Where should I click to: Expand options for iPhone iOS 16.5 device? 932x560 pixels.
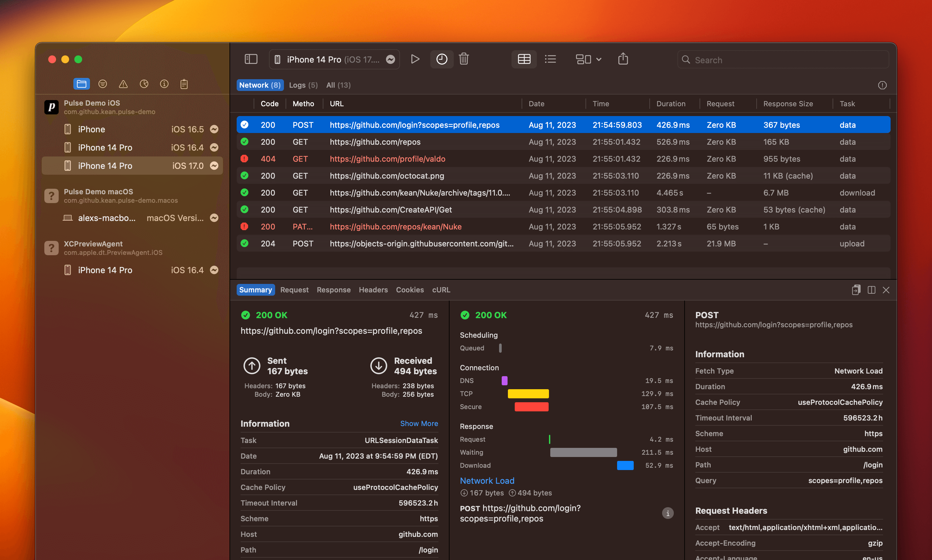click(214, 129)
